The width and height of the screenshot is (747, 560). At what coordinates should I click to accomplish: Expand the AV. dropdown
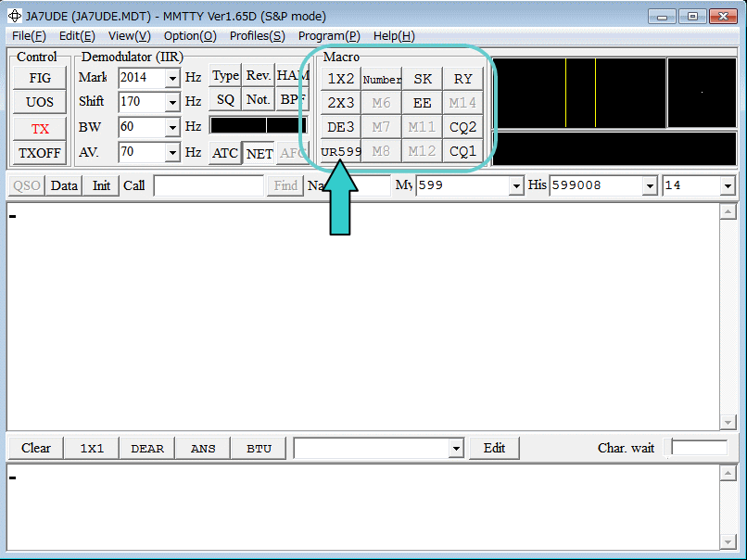click(172, 152)
